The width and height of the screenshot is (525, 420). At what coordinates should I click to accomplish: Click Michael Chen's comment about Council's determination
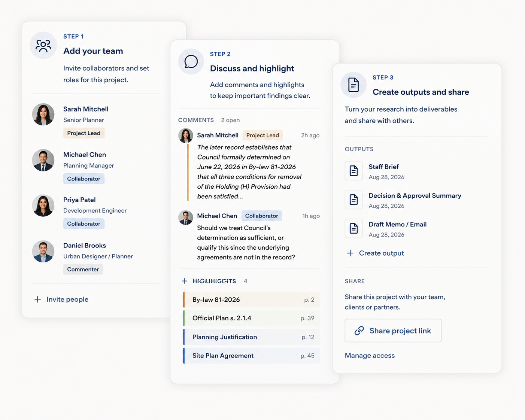(x=246, y=243)
